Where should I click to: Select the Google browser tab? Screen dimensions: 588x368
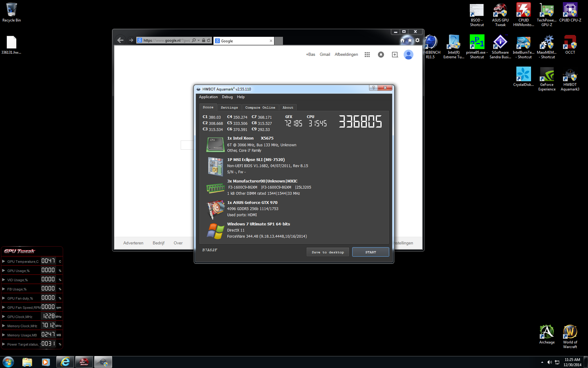(243, 41)
